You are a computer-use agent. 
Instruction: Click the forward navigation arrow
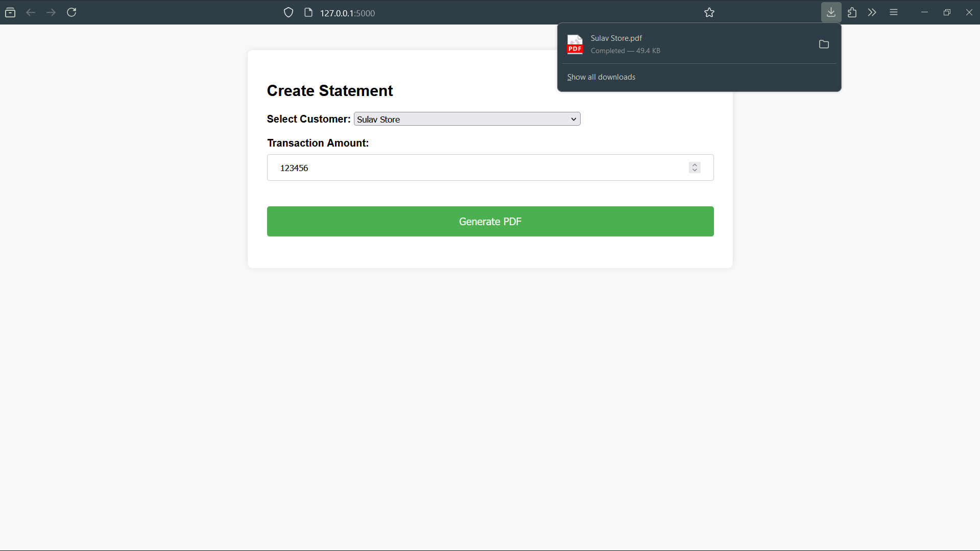point(51,12)
